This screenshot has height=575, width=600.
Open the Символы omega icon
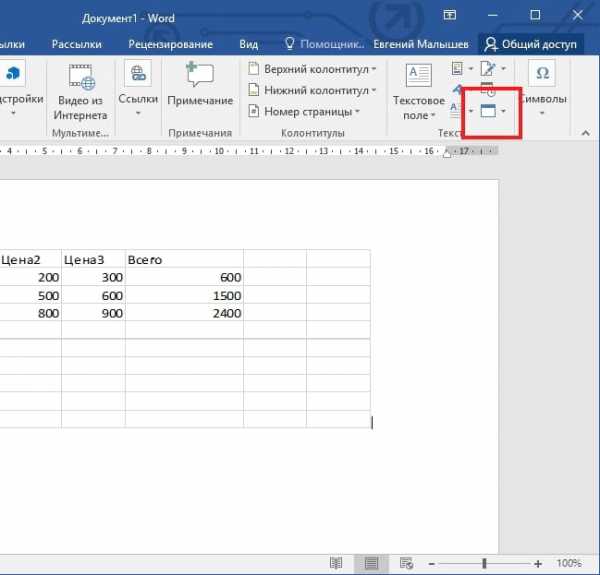click(543, 75)
